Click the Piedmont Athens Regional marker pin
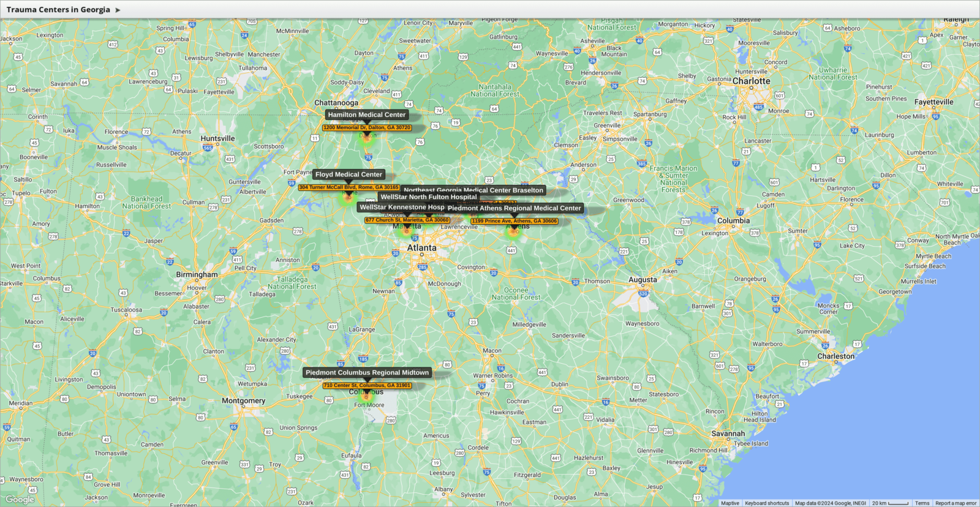This screenshot has width=980, height=507. click(x=513, y=231)
